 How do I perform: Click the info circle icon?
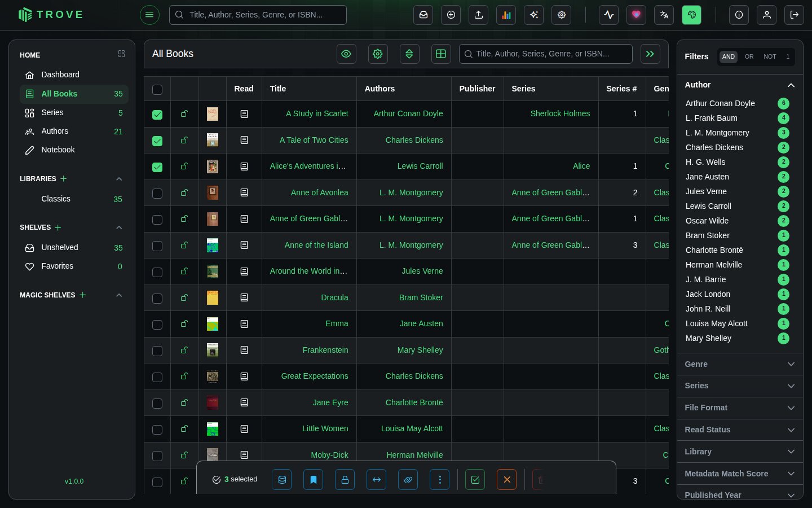coord(739,15)
